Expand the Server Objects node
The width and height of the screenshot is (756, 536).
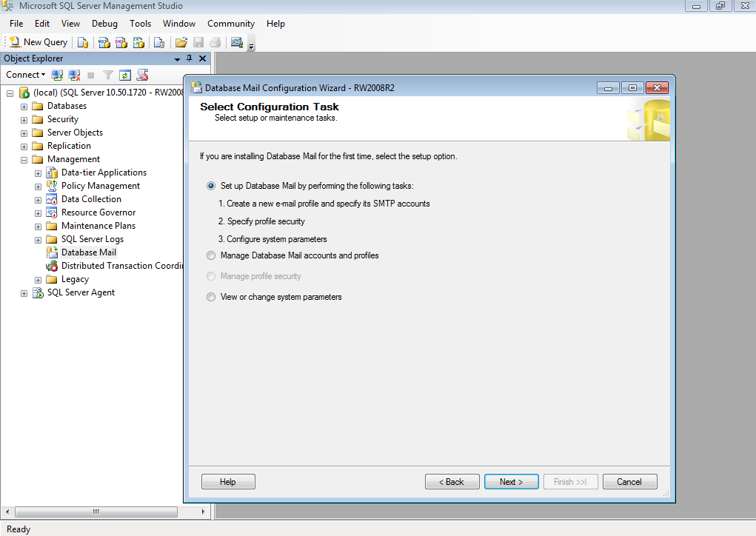pos(24,133)
